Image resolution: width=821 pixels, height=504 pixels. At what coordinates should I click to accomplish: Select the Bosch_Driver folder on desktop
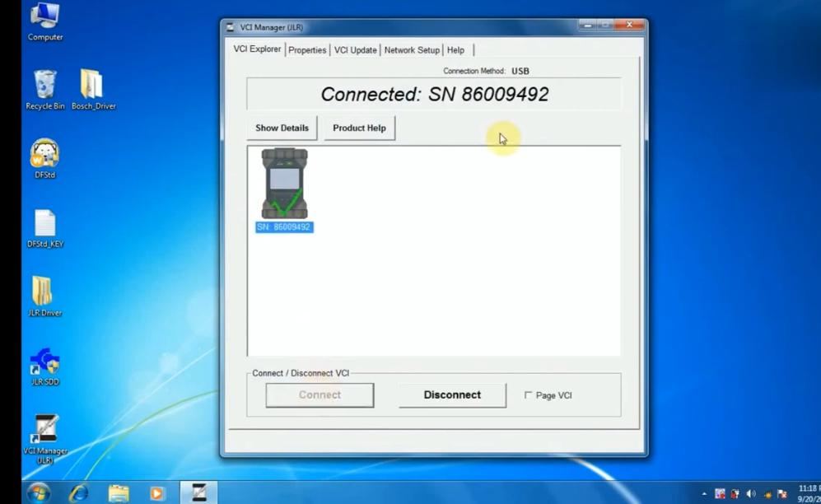[93, 90]
